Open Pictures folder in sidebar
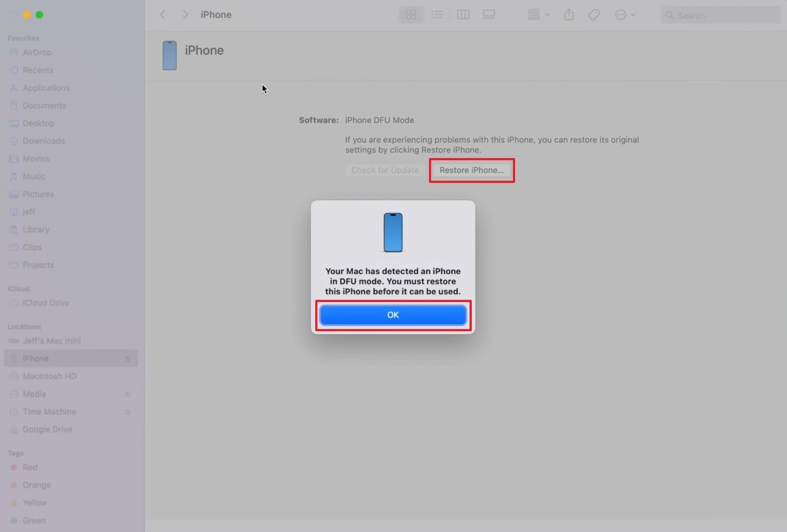 [38, 194]
